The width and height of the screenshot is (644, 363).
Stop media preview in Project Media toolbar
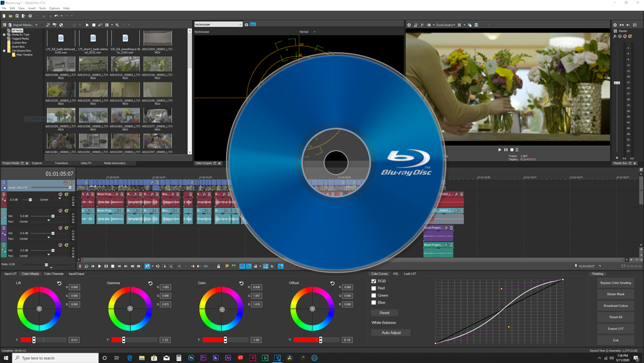93,25
